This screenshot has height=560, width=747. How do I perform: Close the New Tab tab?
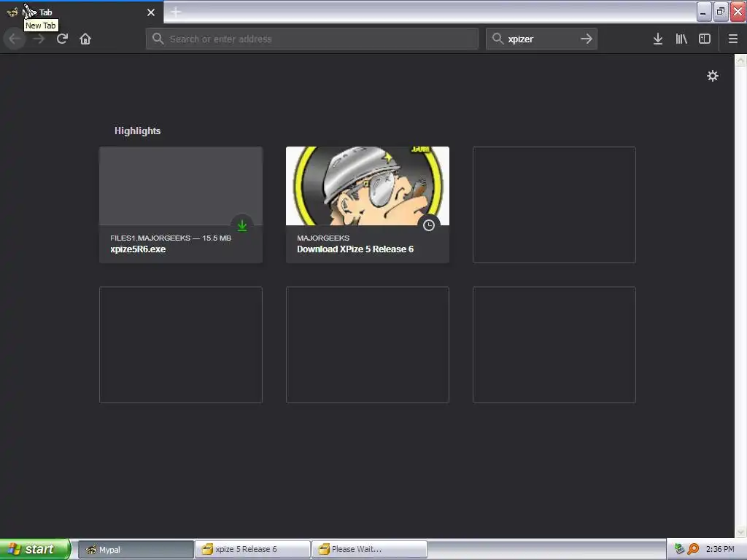pyautogui.click(x=151, y=12)
